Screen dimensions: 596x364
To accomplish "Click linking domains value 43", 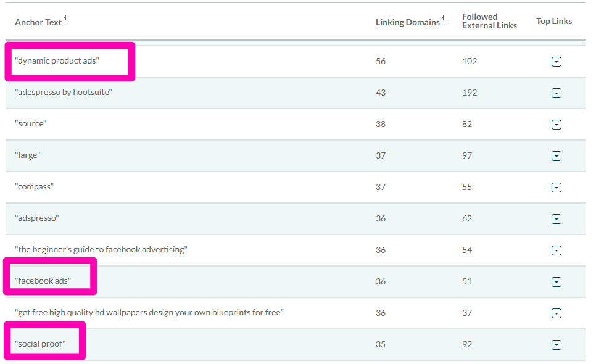I will 381,93.
